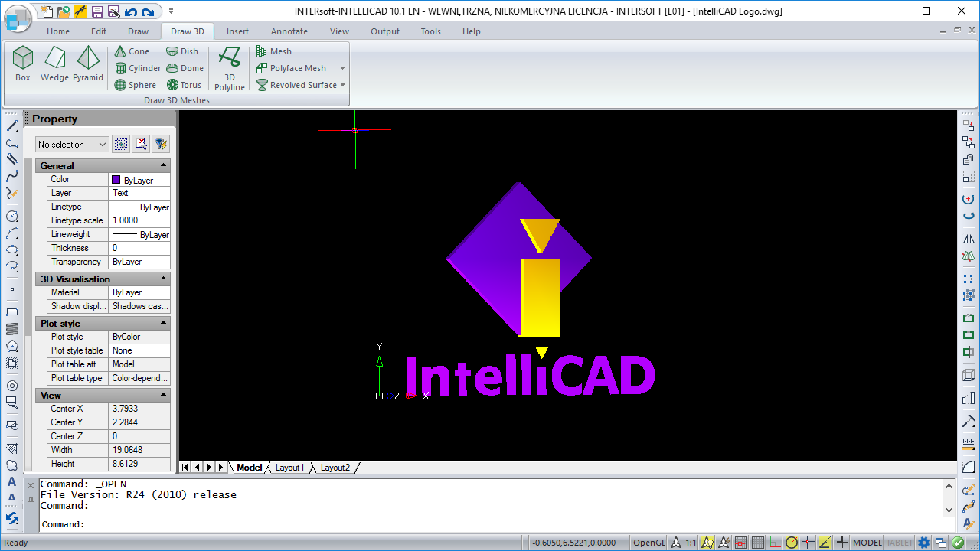Image resolution: width=980 pixels, height=551 pixels.
Task: Toggle MODEL space in status bar
Action: pos(867,543)
